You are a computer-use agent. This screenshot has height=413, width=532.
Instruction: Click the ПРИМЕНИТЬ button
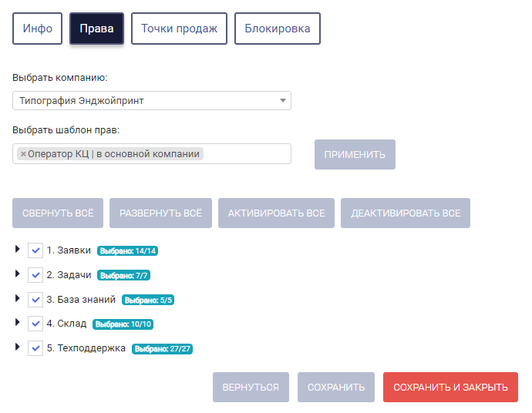coord(355,155)
